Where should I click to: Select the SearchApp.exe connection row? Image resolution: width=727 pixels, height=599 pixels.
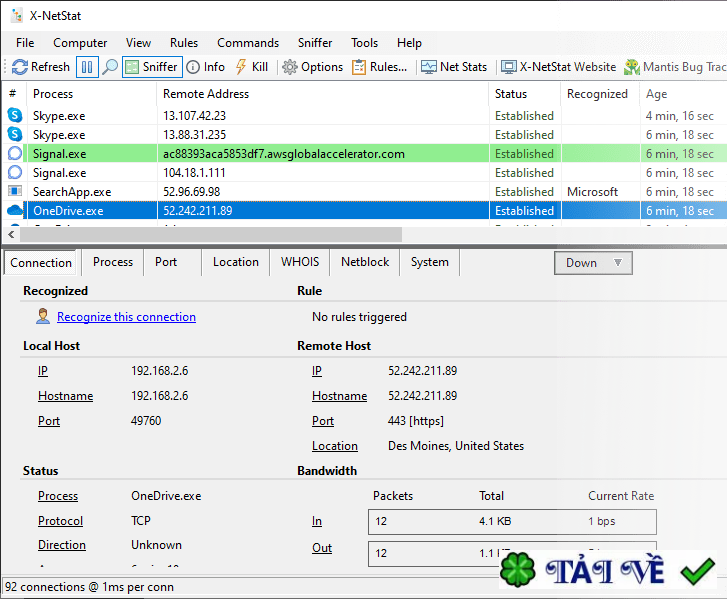(x=72, y=192)
